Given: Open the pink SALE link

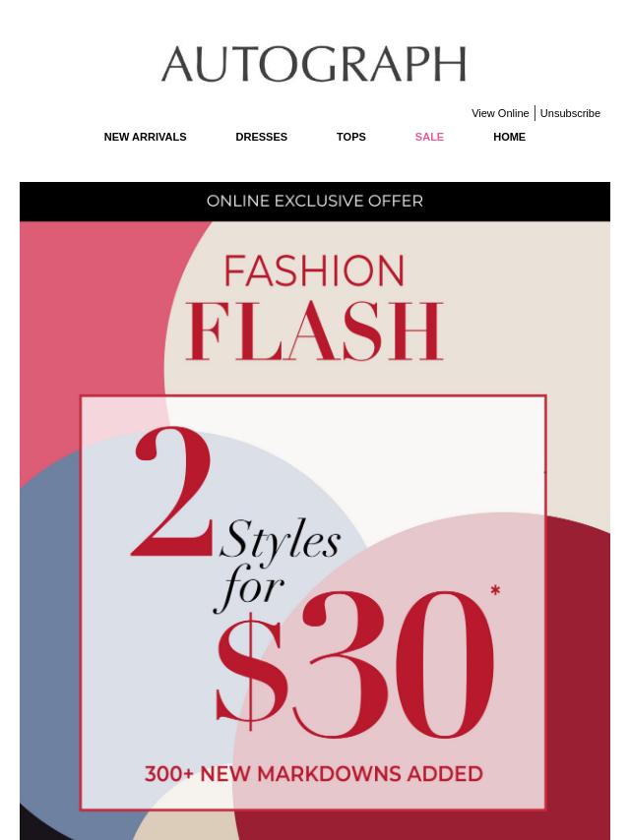Looking at the screenshot, I should tap(429, 137).
